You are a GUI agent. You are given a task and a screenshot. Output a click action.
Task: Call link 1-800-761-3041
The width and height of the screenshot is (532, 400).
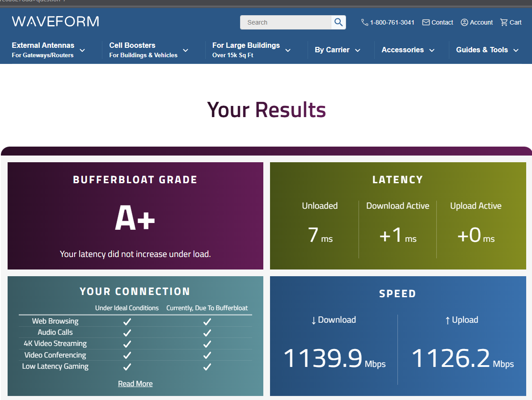(x=392, y=22)
